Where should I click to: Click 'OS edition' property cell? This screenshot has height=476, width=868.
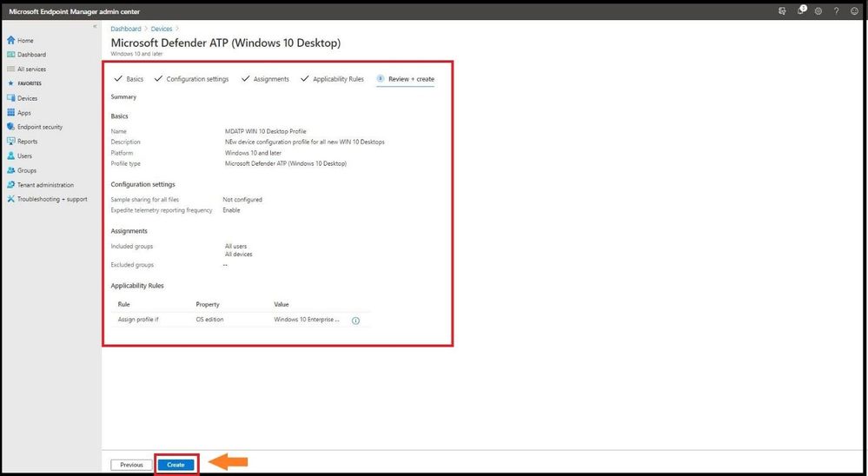209,320
